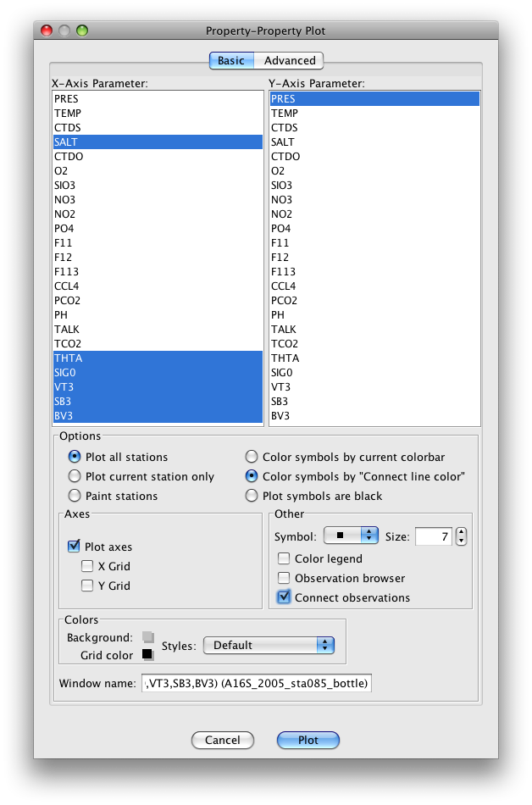The image size is (532, 805).
Task: Select VT3 in X-Axis list
Action: pyautogui.click(x=158, y=386)
